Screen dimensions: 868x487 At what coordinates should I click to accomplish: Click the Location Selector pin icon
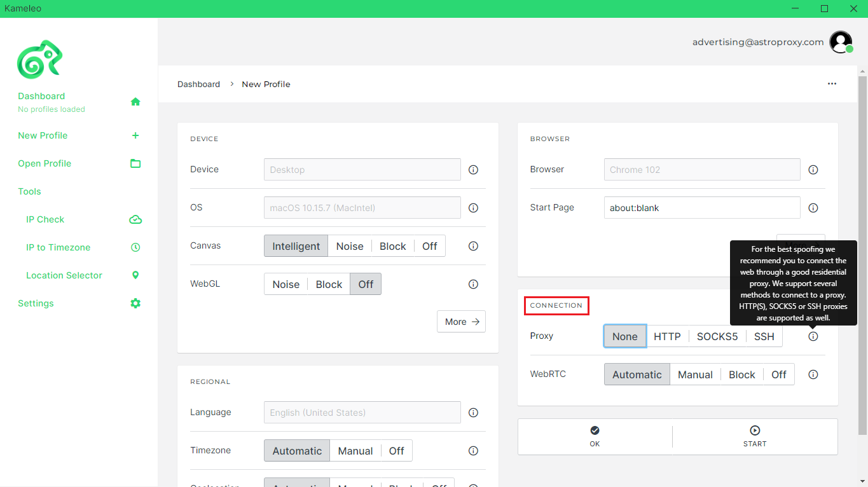click(135, 275)
